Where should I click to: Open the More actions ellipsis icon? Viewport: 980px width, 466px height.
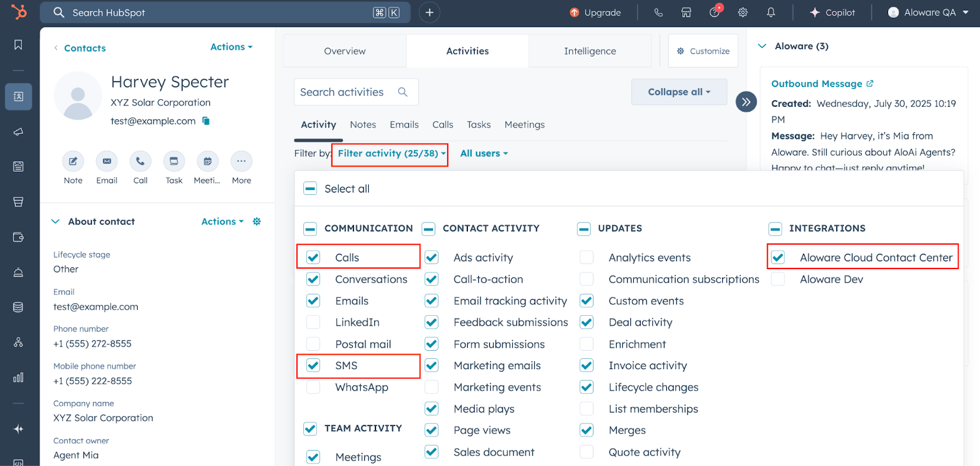point(241,161)
